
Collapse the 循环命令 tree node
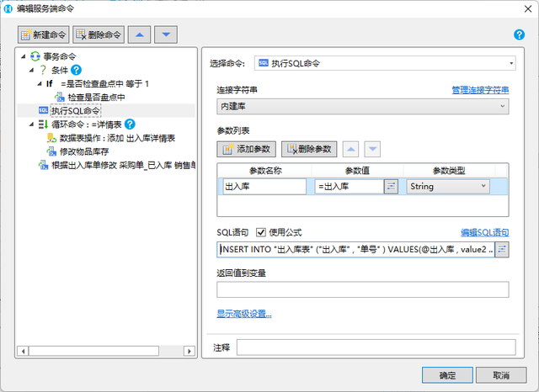pyautogui.click(x=32, y=124)
